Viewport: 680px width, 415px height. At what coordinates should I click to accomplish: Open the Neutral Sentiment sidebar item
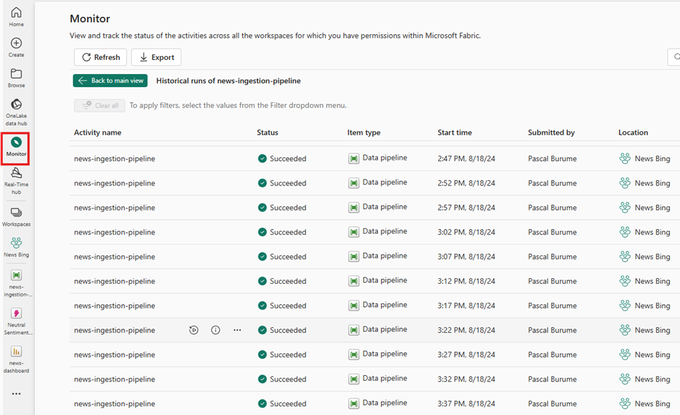(16, 321)
